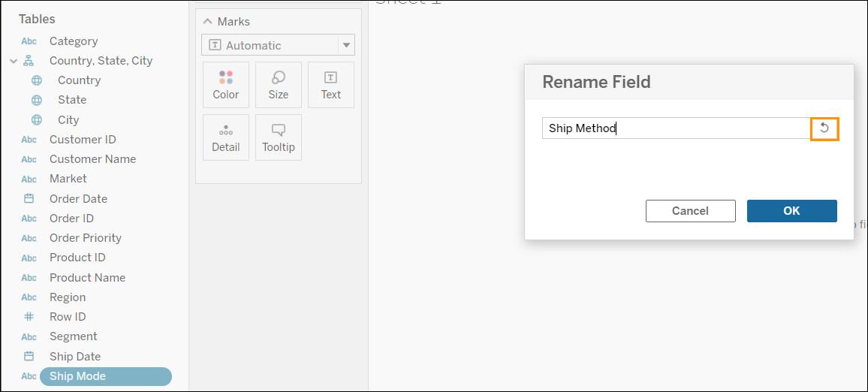Image resolution: width=868 pixels, height=392 pixels.
Task: Click the number icon beside Row ID
Action: point(29,317)
